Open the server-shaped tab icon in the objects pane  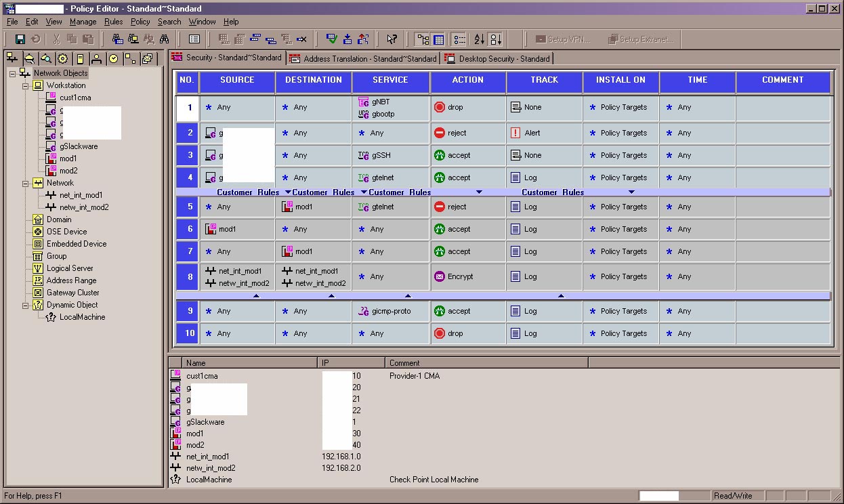80,59
